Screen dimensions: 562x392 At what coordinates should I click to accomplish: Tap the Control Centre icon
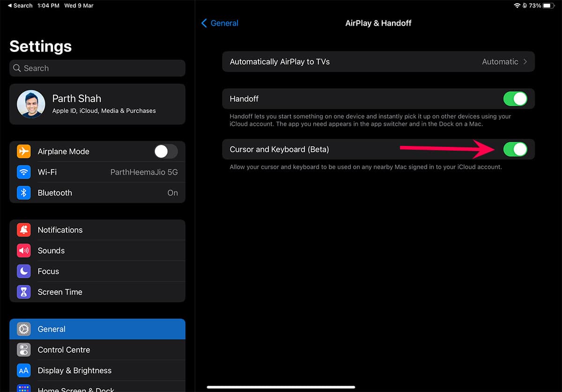[x=23, y=350]
